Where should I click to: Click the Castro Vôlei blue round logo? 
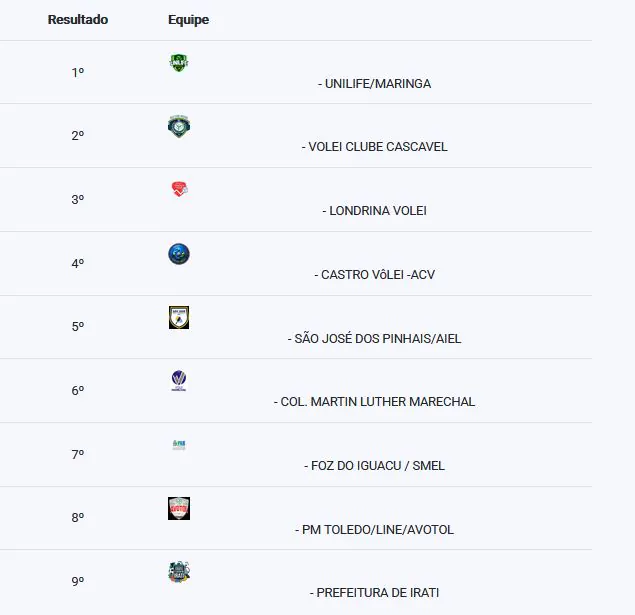(x=179, y=254)
